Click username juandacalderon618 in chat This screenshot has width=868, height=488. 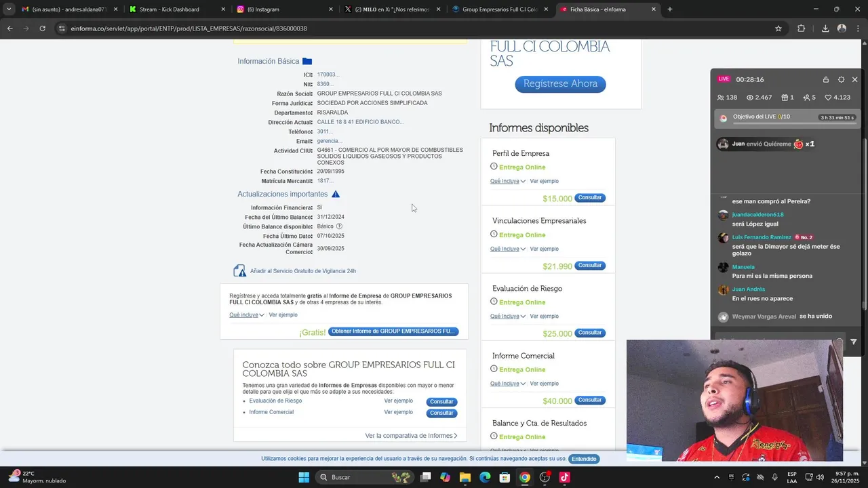coord(758,215)
